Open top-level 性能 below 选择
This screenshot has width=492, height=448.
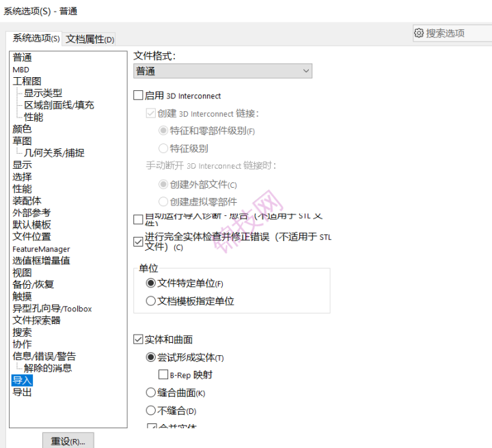pos(23,188)
